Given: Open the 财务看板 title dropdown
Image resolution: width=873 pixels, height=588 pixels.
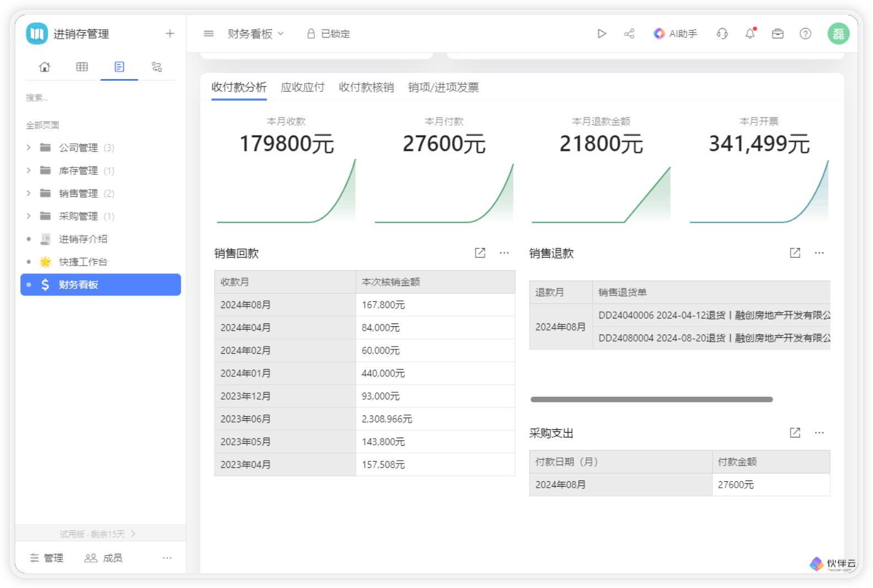Looking at the screenshot, I should 256,34.
